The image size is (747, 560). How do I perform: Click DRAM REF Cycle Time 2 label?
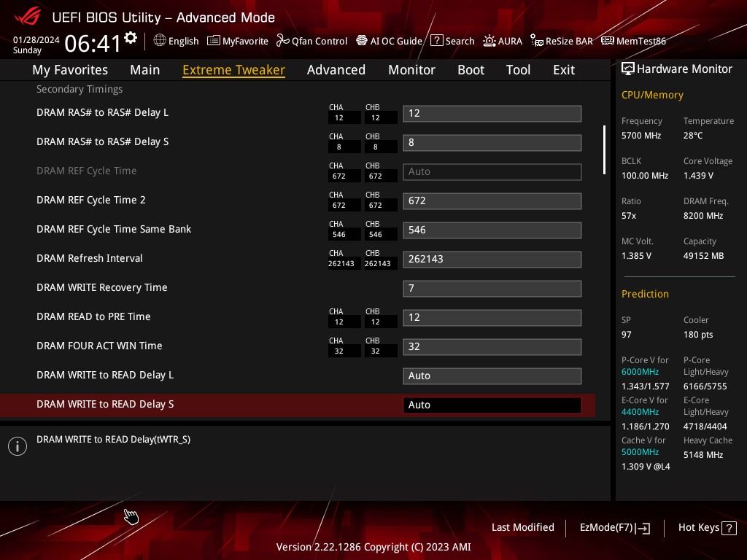(x=91, y=200)
